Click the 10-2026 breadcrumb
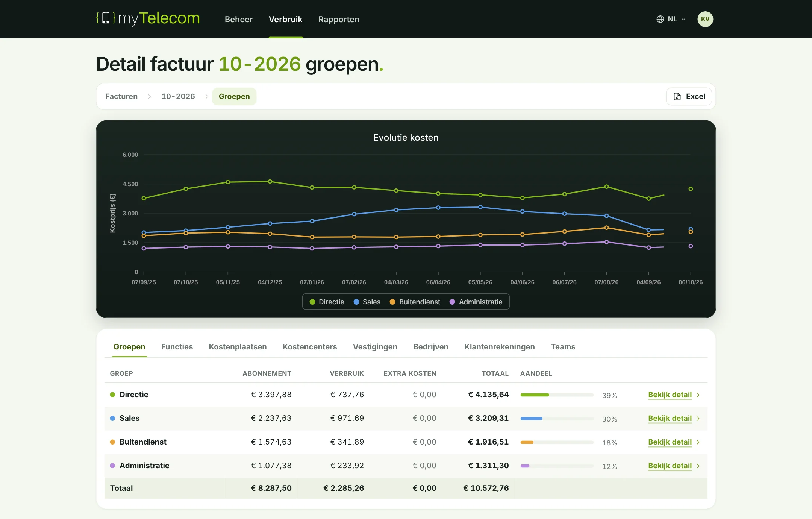 (x=178, y=96)
